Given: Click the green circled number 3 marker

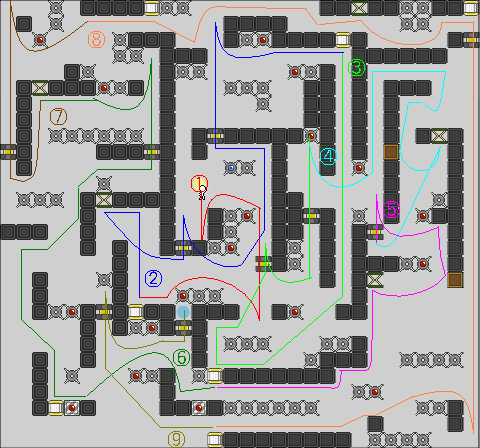Looking at the screenshot, I should point(356,68).
